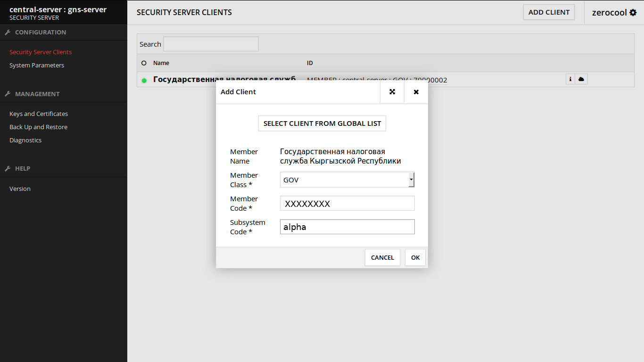Open Keys and Certificates section

39,114
